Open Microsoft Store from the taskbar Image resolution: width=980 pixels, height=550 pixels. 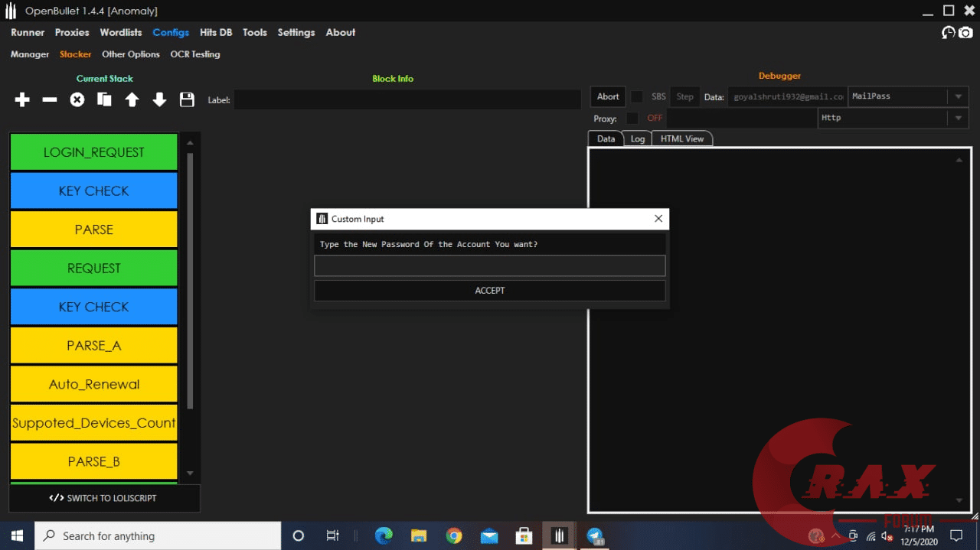tap(524, 535)
